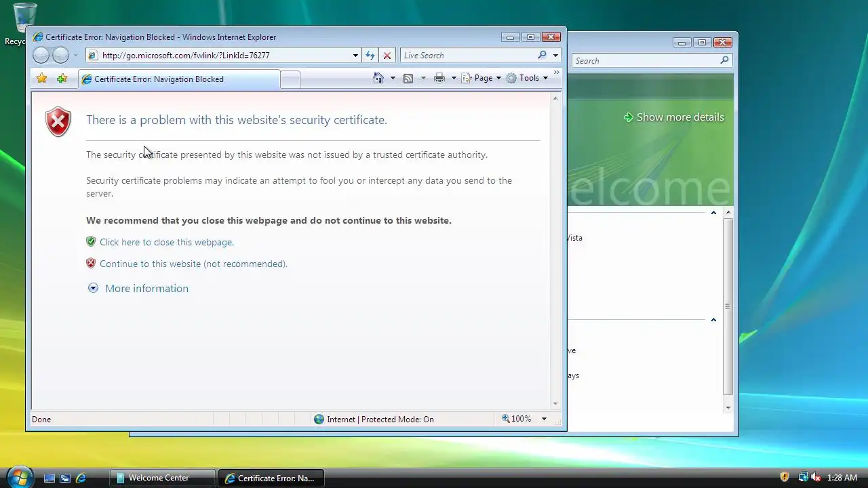Image resolution: width=868 pixels, height=488 pixels.
Task: Click the Home page icon
Action: coord(378,78)
